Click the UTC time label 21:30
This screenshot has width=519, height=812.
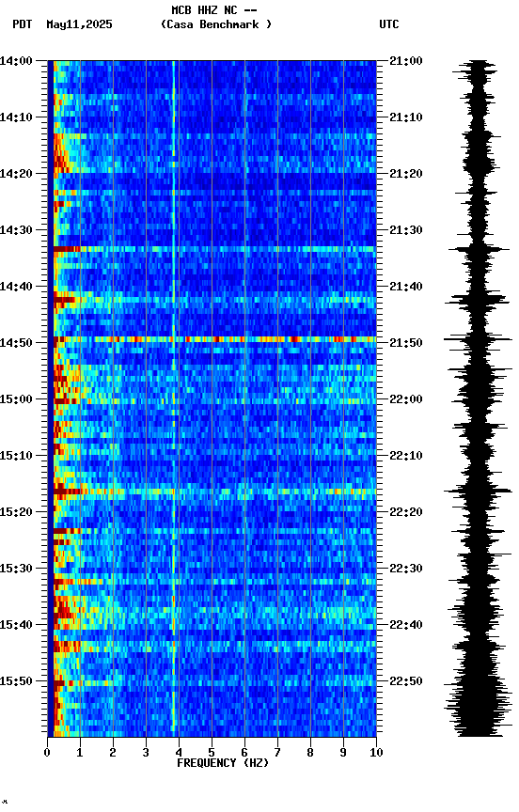[406, 230]
